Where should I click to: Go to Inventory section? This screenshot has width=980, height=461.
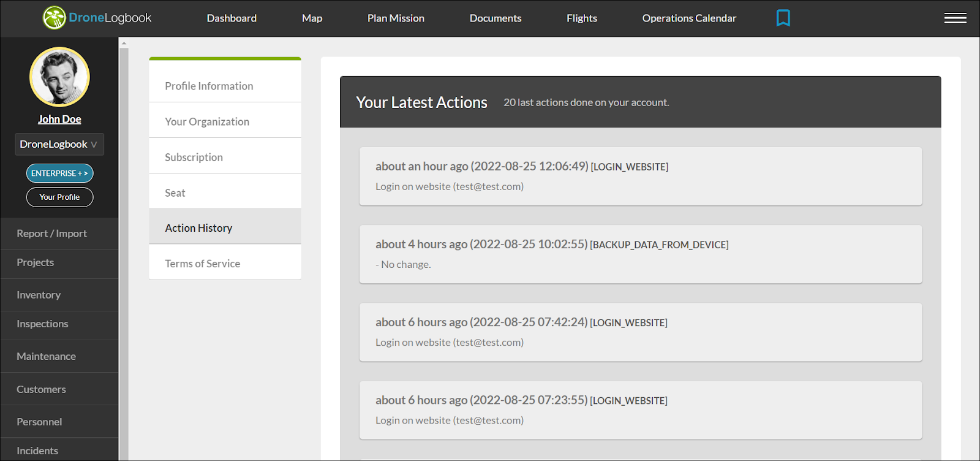pos(59,295)
